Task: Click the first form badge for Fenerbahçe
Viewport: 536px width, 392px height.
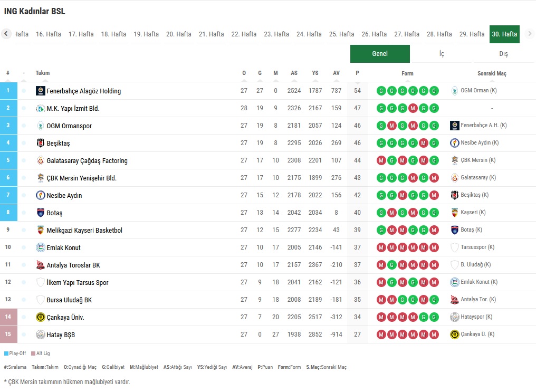Action: coord(381,91)
